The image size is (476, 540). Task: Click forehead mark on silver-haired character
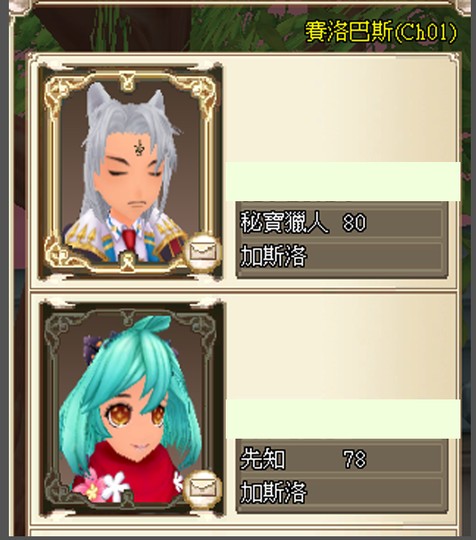(138, 147)
